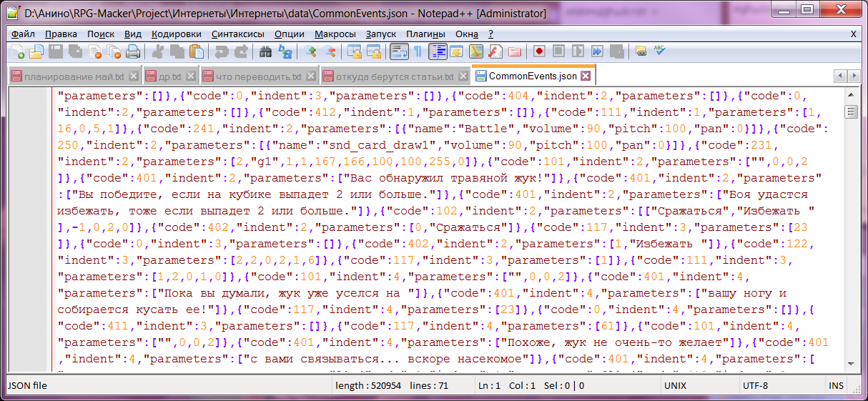Open the Function List icon

point(495,51)
